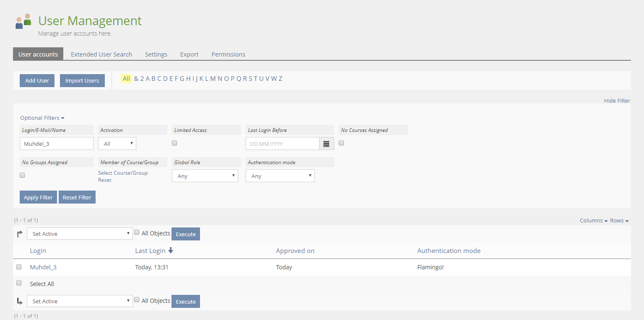Switch to the Extended User Search tab
Screen dimensions: 644x320
(x=101, y=54)
